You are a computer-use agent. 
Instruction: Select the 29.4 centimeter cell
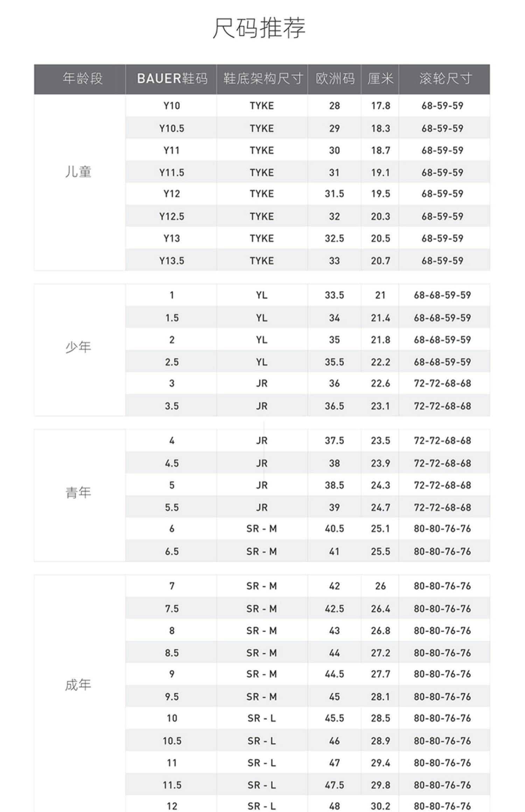380,763
